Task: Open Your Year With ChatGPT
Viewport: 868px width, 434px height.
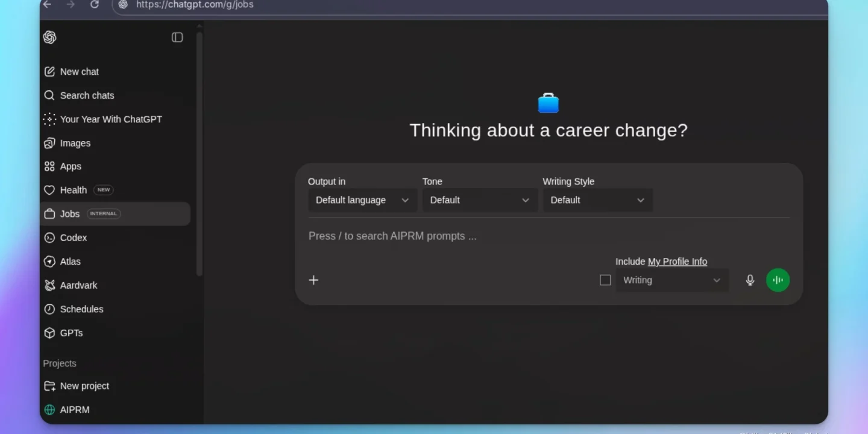Action: pyautogui.click(x=110, y=119)
